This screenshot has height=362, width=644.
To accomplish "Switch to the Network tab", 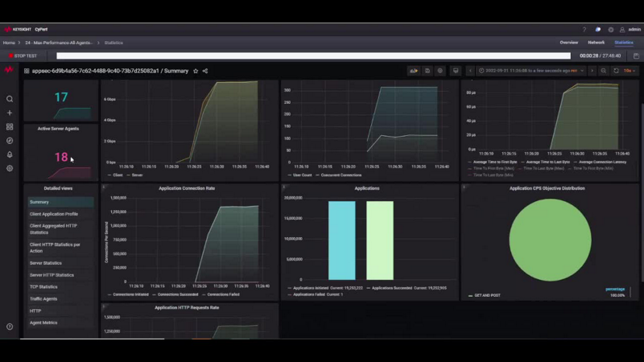I will tap(596, 43).
